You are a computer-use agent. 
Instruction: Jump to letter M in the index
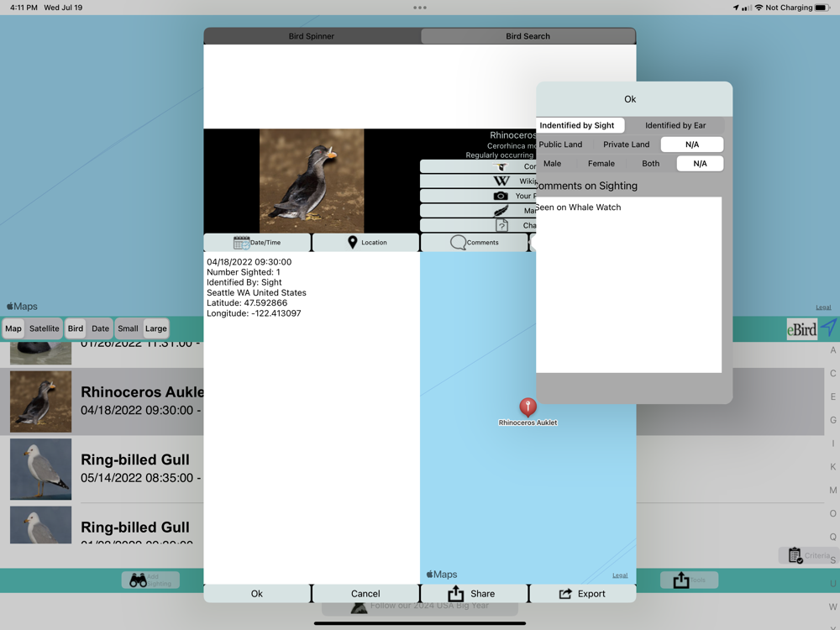pyautogui.click(x=833, y=491)
